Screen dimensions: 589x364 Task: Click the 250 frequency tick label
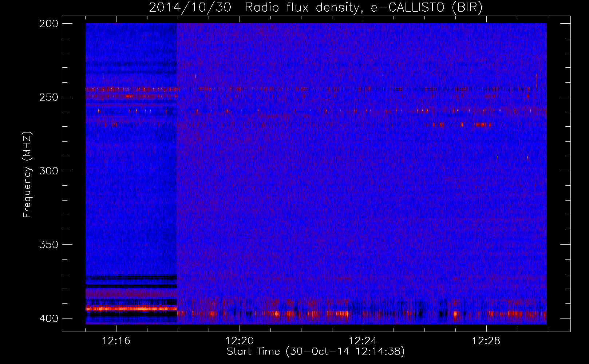[x=49, y=97]
